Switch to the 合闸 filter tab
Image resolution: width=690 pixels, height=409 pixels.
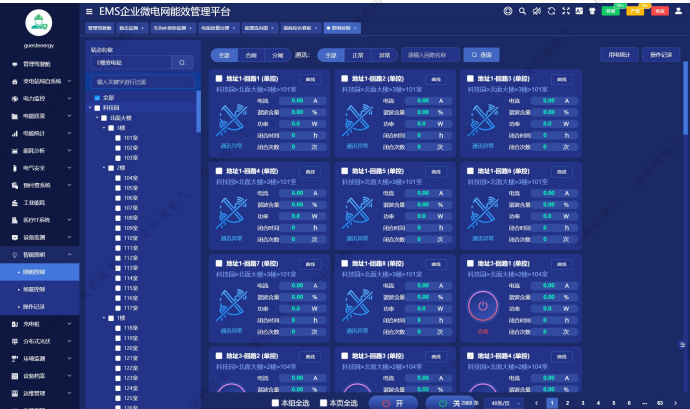tap(250, 54)
